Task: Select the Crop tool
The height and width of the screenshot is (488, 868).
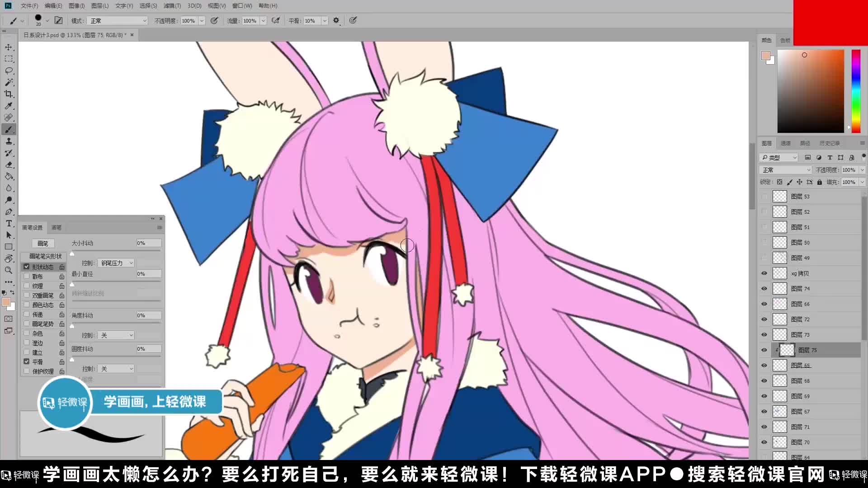Action: [9, 94]
